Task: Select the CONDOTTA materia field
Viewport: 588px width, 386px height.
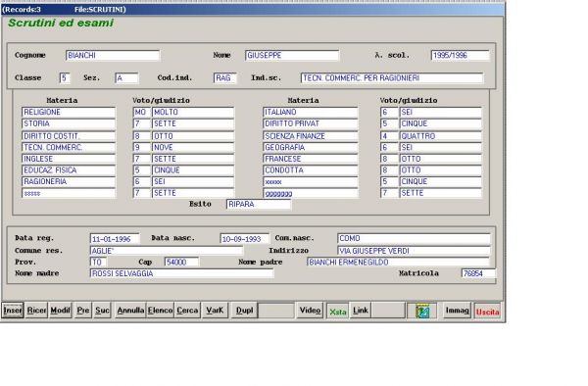Action: point(311,170)
